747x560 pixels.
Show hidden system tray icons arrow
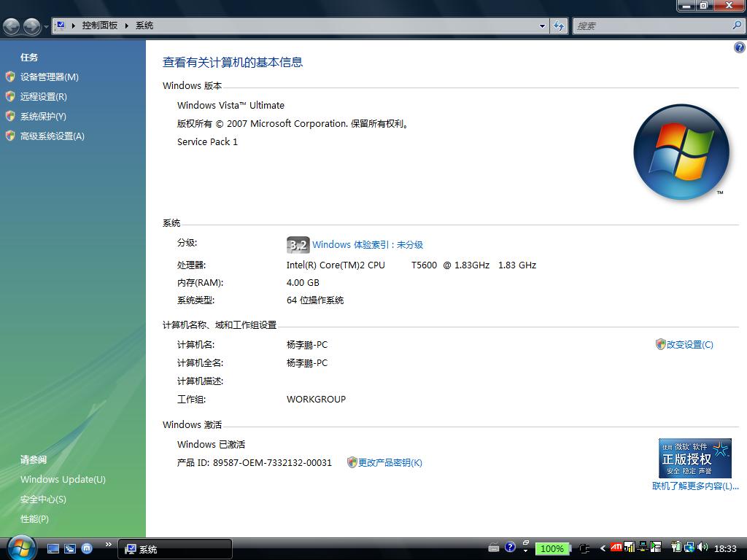[x=603, y=548]
